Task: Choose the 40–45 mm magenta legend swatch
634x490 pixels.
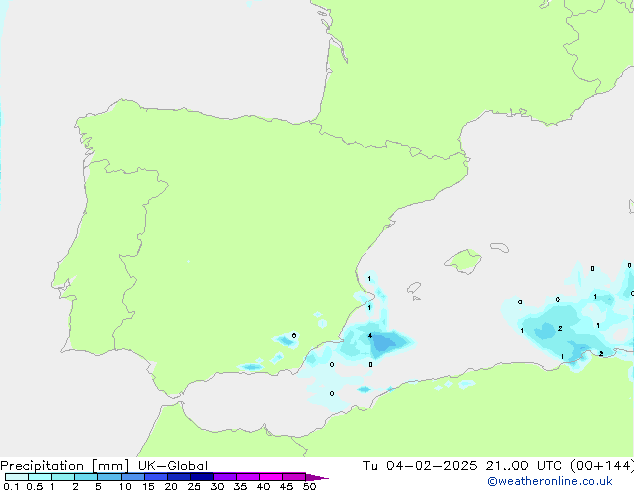Action: tap(271, 477)
